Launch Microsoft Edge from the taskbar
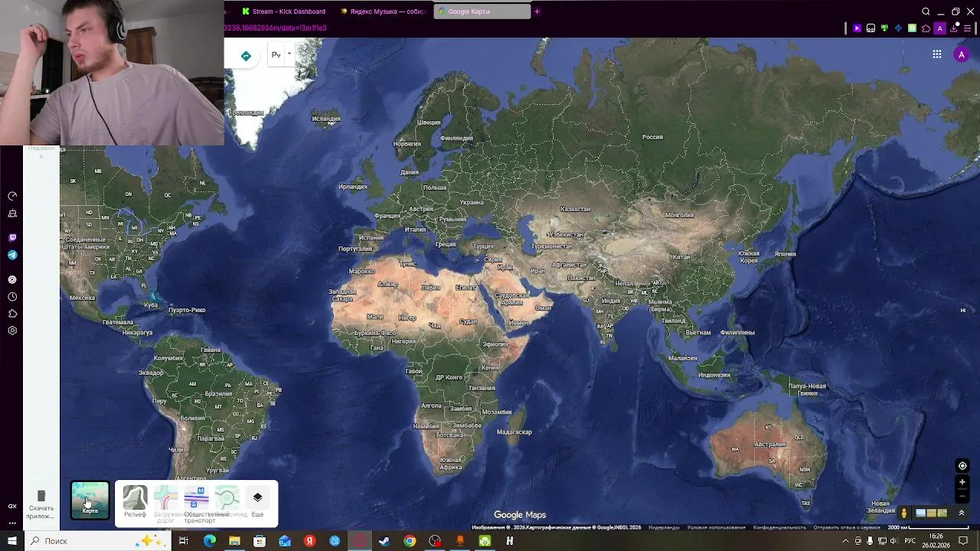The width and height of the screenshot is (980, 551). (x=210, y=541)
